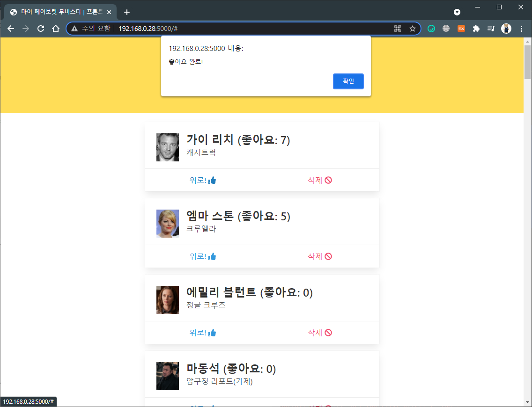Click 엠마 스톤's profile photo
This screenshot has width=532, height=407.
pyautogui.click(x=168, y=223)
